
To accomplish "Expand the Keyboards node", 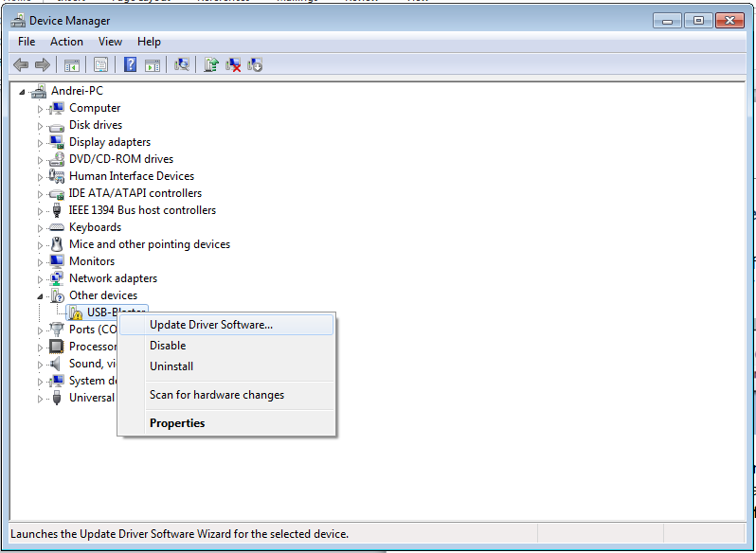I will tap(40, 228).
